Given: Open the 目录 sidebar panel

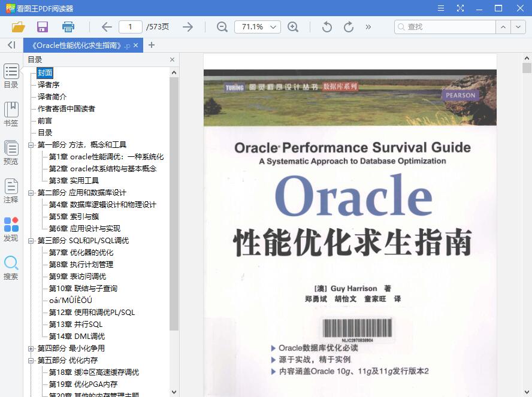Looking at the screenshot, I should click(x=11, y=76).
